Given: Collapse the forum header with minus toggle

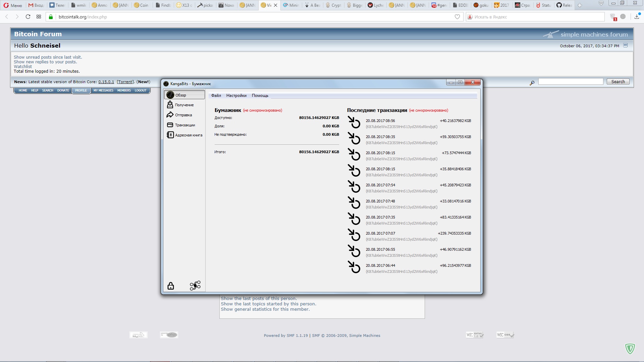Looking at the screenshot, I should click(x=625, y=45).
